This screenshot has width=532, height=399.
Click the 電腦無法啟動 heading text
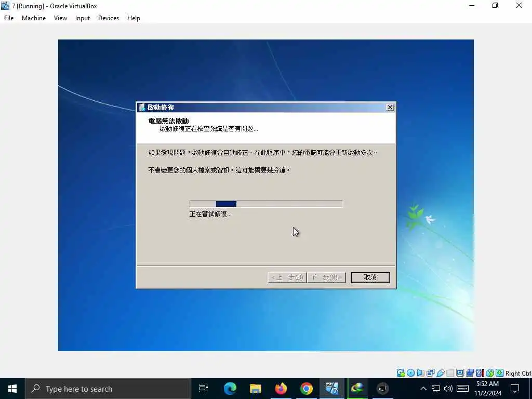[x=169, y=121]
